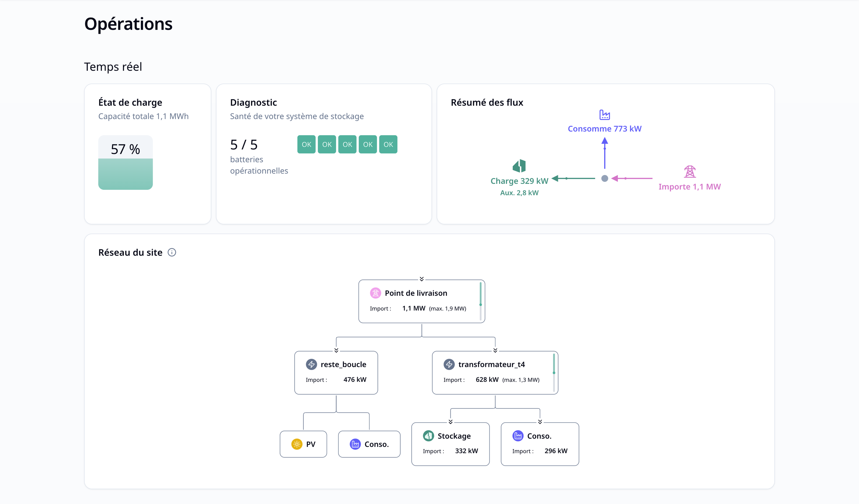Click the Temps réel section heading
Viewport: 859px width, 504px height.
coord(113,67)
